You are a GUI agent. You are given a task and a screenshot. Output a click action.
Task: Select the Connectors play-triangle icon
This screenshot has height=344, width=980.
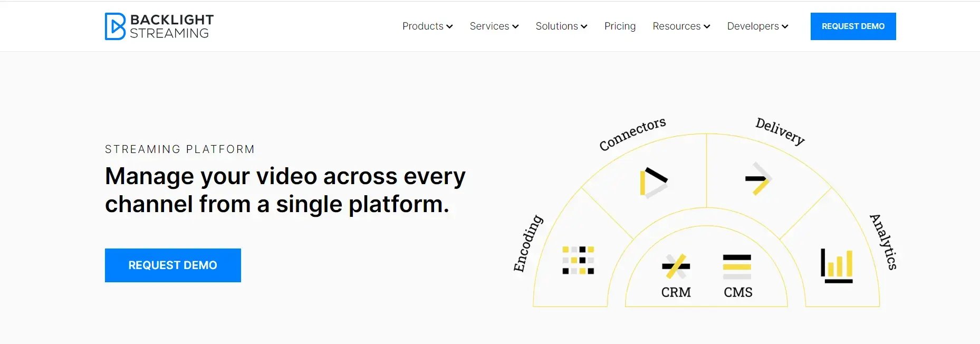[654, 183]
